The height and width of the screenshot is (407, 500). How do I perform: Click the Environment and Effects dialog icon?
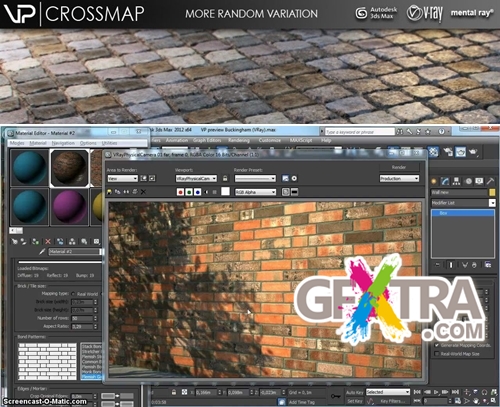click(x=294, y=179)
